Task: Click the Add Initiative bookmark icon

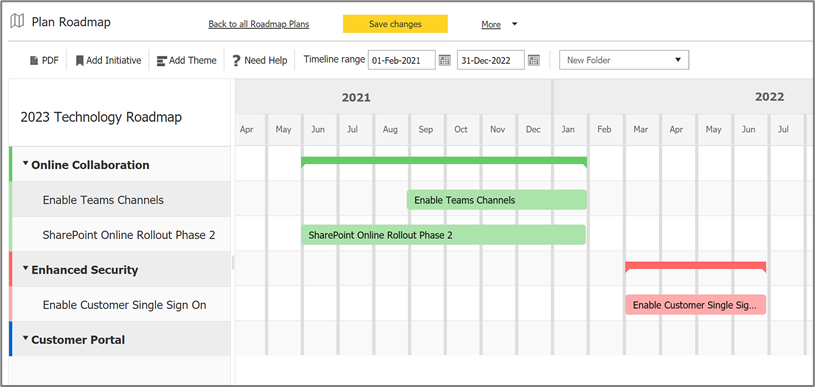Action: click(80, 61)
